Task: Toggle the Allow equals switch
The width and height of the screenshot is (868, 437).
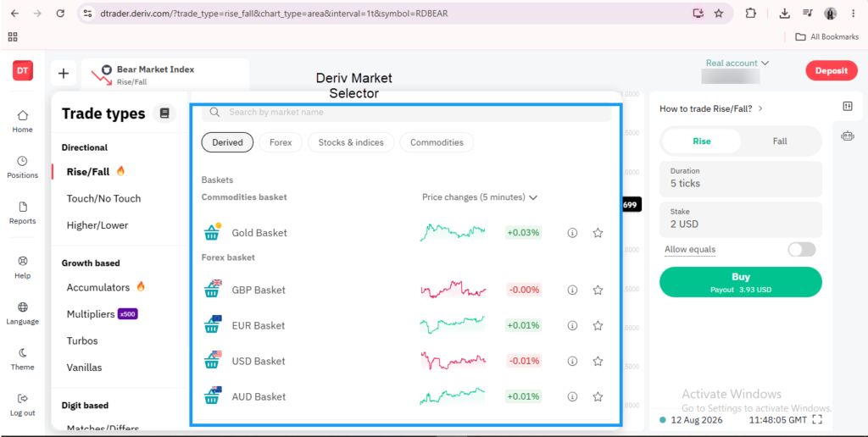Action: [x=802, y=250]
